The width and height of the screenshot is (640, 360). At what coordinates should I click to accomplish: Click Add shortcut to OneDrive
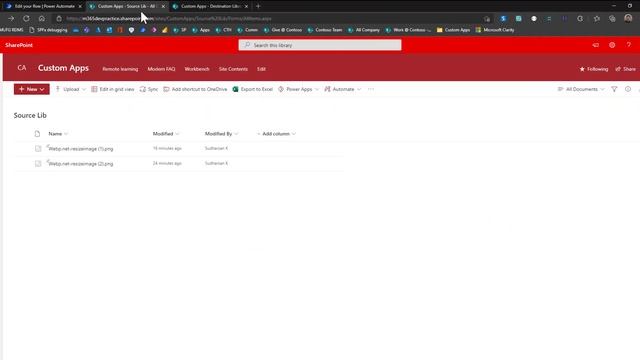195,89
